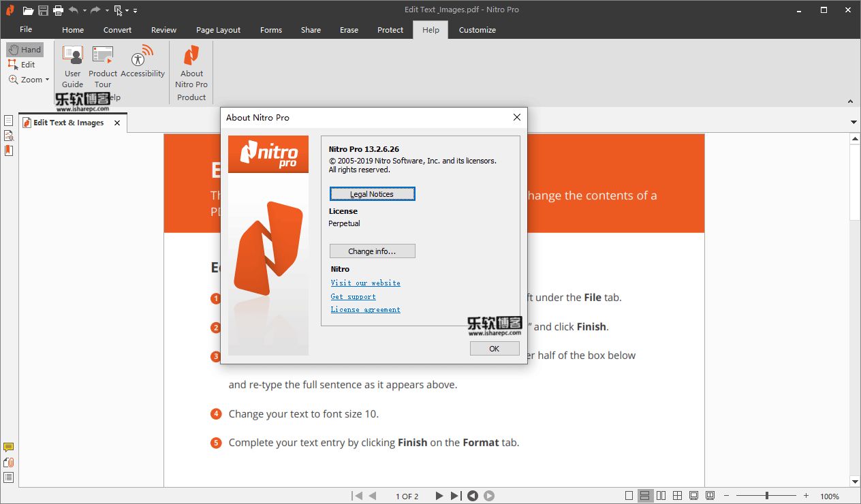Click the zoom out minus button
This screenshot has height=504, width=861.
pyautogui.click(x=727, y=496)
